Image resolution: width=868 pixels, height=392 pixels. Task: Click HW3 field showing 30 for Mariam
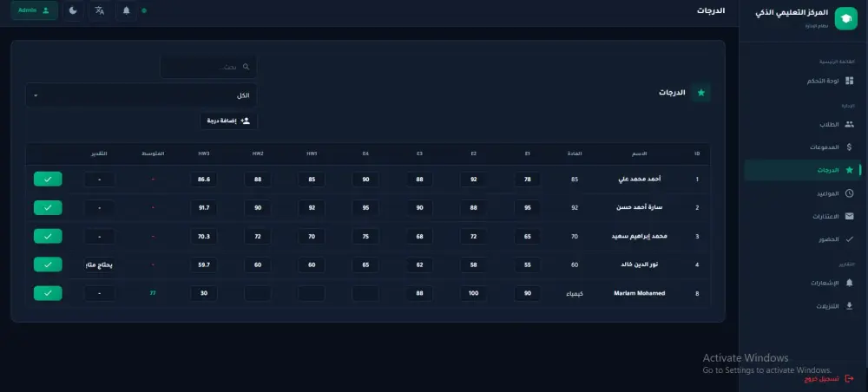tap(204, 293)
